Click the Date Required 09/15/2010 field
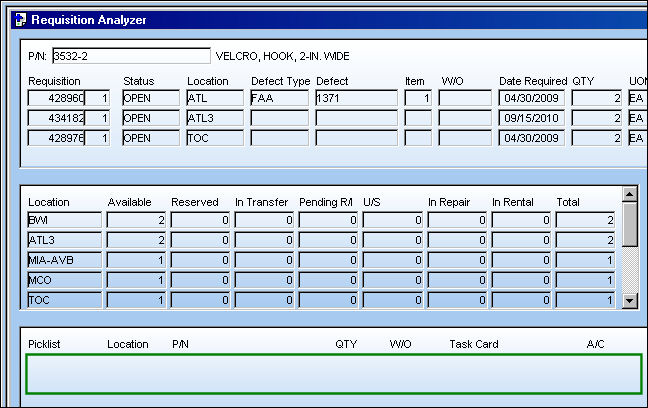 pos(531,118)
